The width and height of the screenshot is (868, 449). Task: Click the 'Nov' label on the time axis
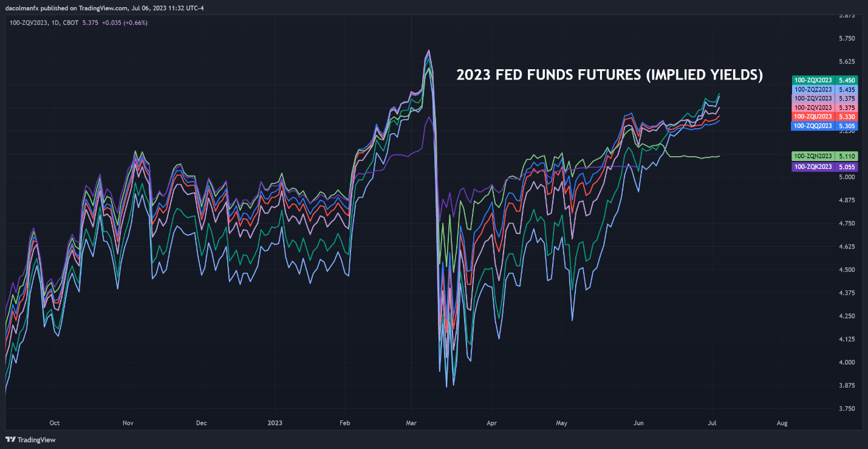pos(128,423)
